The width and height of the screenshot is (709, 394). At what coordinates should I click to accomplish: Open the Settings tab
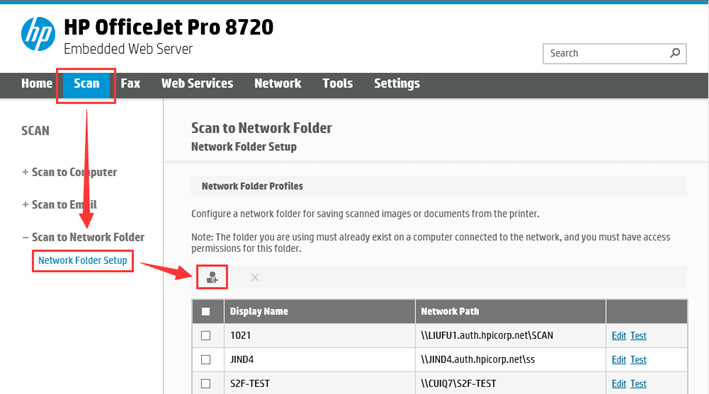click(x=397, y=84)
